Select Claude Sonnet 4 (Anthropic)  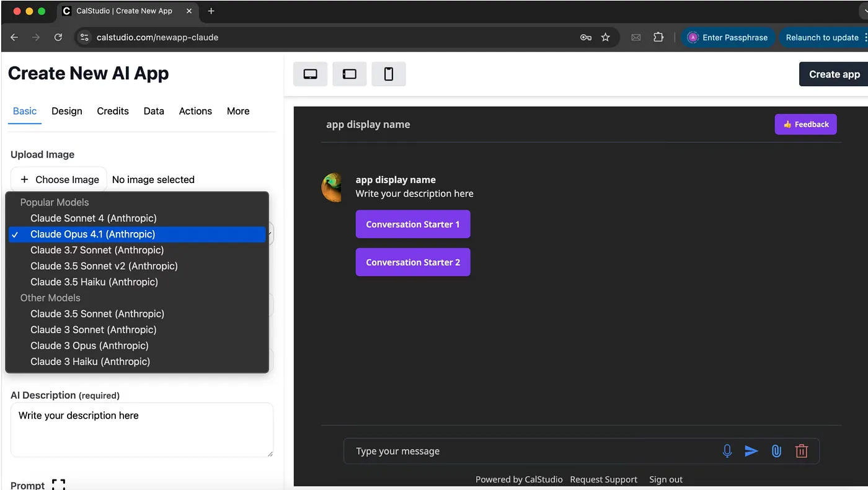[137, 218]
